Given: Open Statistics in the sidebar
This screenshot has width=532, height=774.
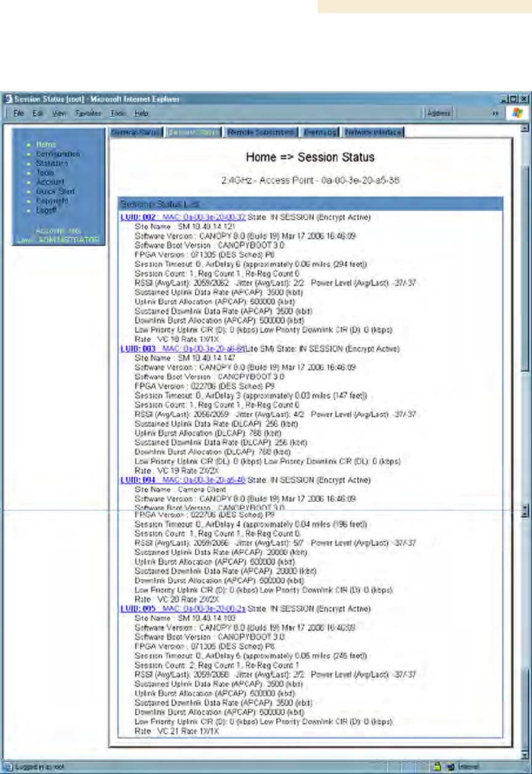Looking at the screenshot, I should click(52, 163).
